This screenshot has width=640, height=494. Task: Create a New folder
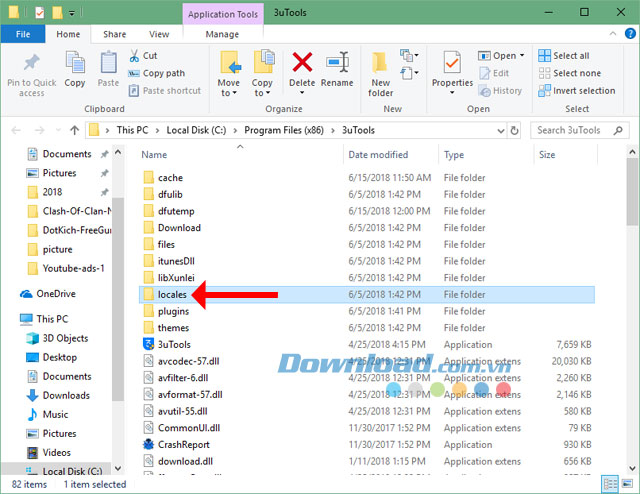tap(380, 74)
